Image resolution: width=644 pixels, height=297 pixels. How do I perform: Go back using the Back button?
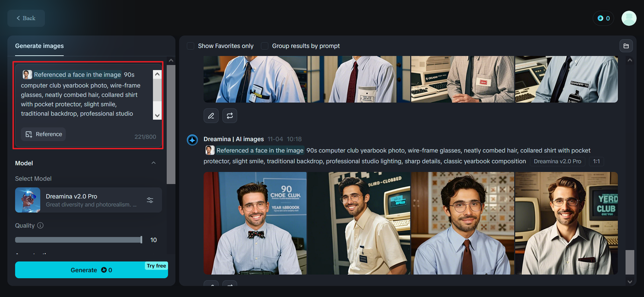tap(26, 18)
